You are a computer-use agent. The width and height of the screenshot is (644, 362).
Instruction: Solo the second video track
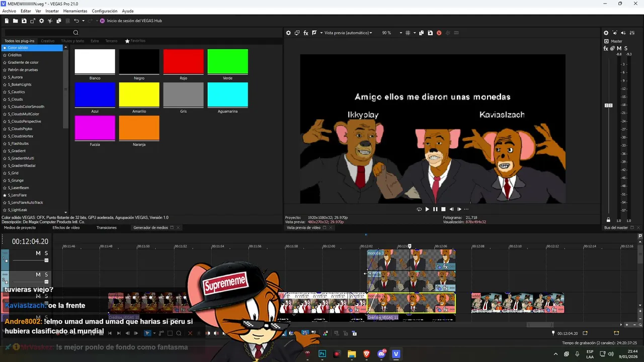46,275
